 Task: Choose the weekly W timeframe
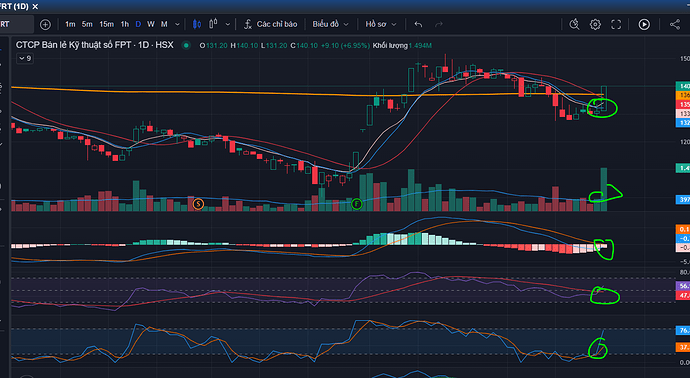(x=151, y=24)
